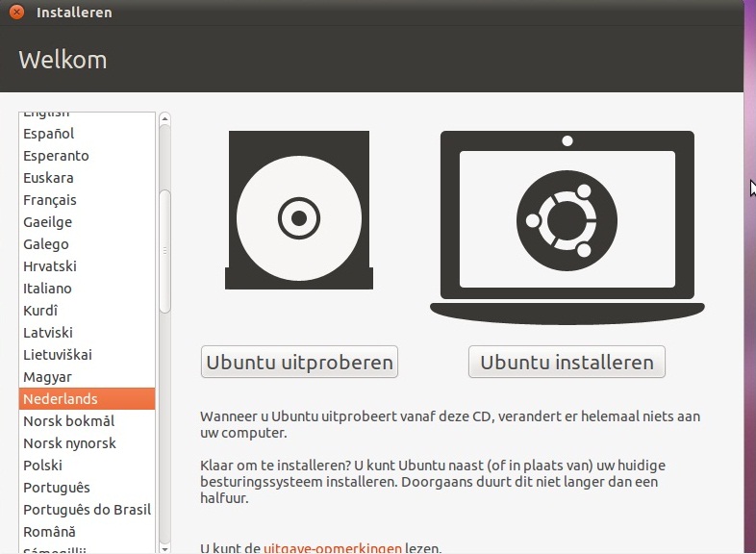The image size is (756, 554).
Task: Select Português in the language list
Action: coord(87,488)
